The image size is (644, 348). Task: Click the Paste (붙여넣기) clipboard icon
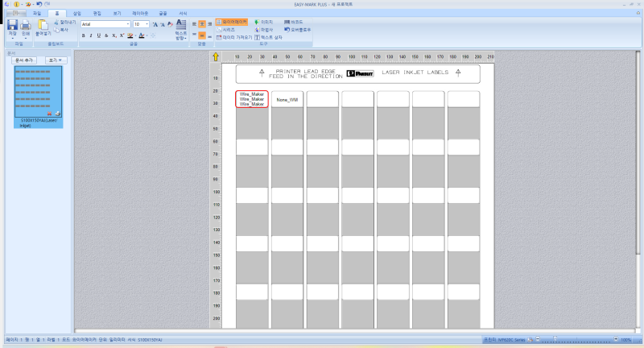(43, 27)
